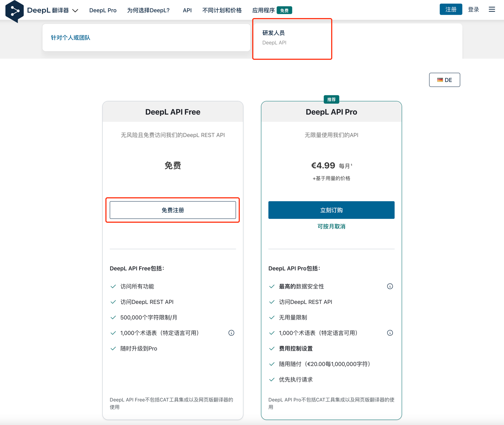Click +基于用量的价格 text
This screenshot has height=425, width=504.
pos(331,178)
